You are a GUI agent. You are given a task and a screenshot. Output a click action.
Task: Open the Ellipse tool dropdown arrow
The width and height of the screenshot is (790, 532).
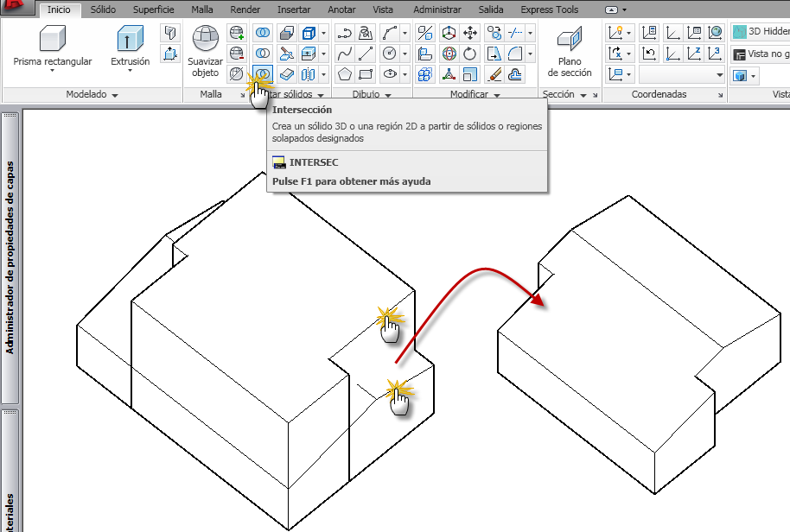405,74
